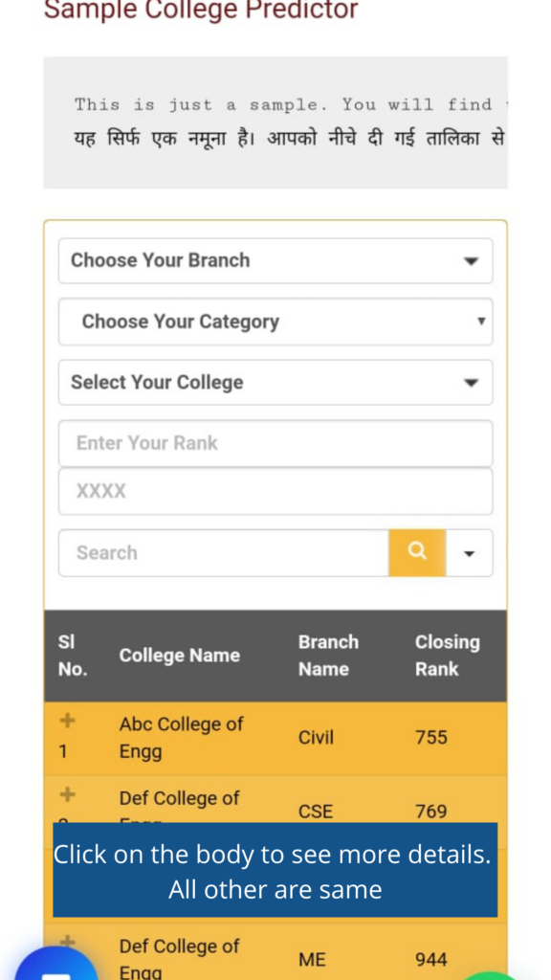Sort by Branch Name column header
Viewport: 551px width, 980px height.
click(x=329, y=656)
